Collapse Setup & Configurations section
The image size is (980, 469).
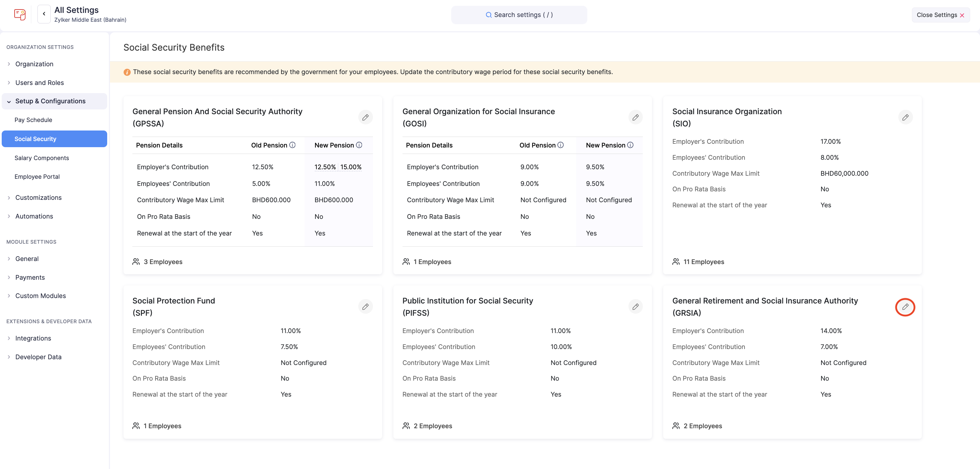point(50,101)
